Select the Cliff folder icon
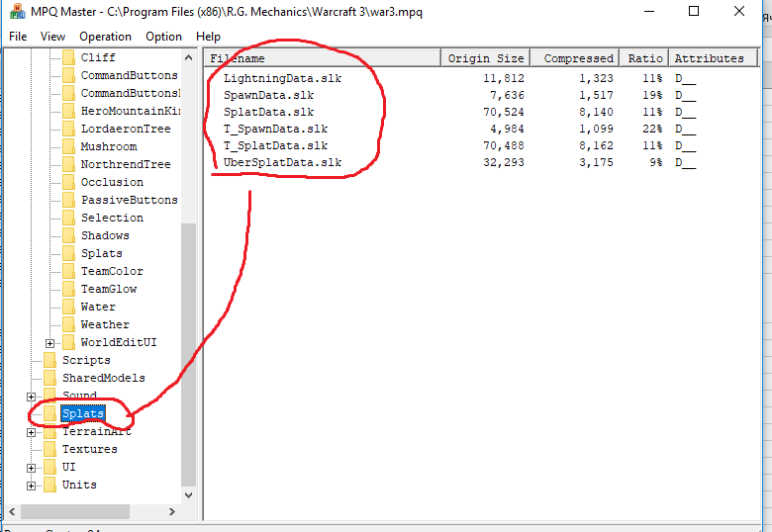 [69, 57]
